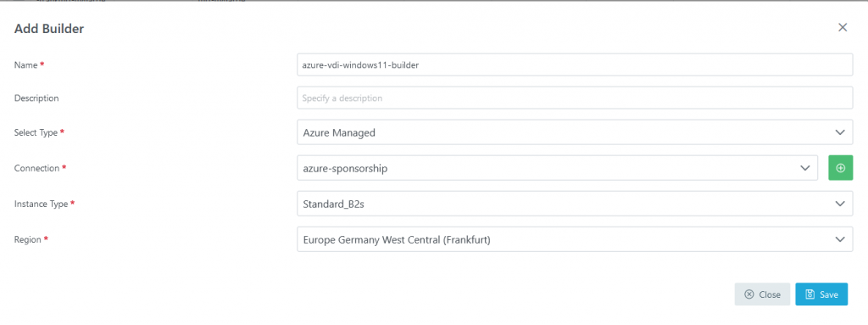Click the floppy disk icon on Save

point(810,294)
